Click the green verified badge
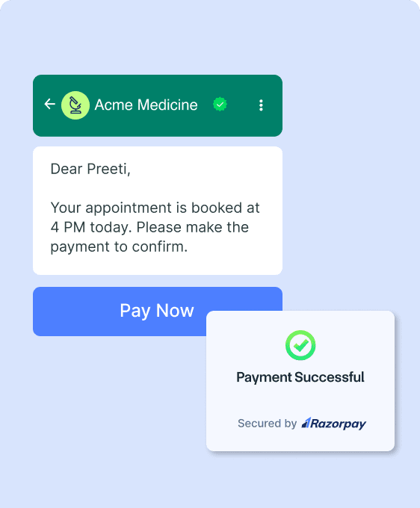The image size is (420, 508). coord(220,105)
